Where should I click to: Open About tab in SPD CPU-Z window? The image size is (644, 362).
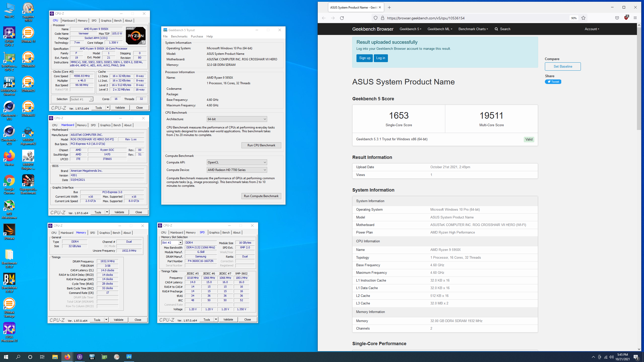pyautogui.click(x=236, y=233)
